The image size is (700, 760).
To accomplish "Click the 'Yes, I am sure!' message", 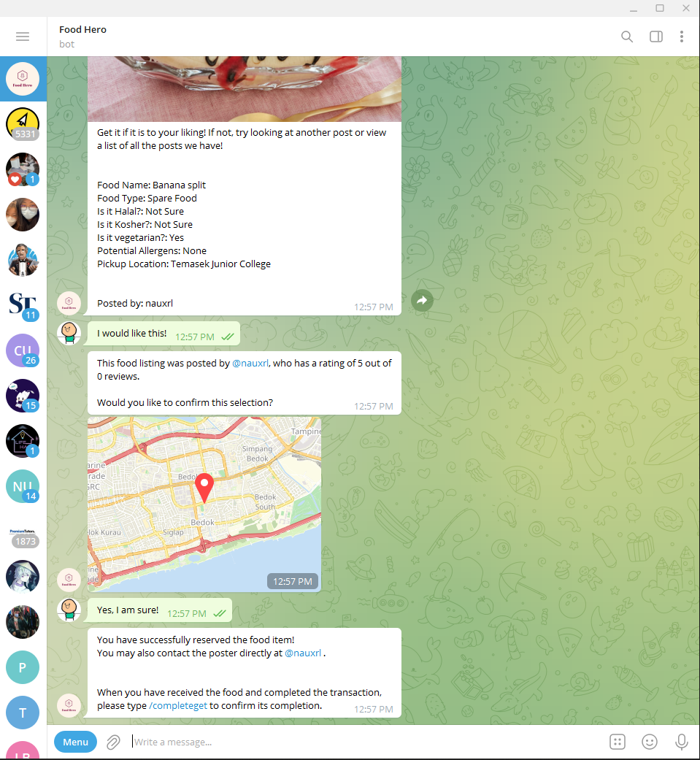I will pos(158,610).
